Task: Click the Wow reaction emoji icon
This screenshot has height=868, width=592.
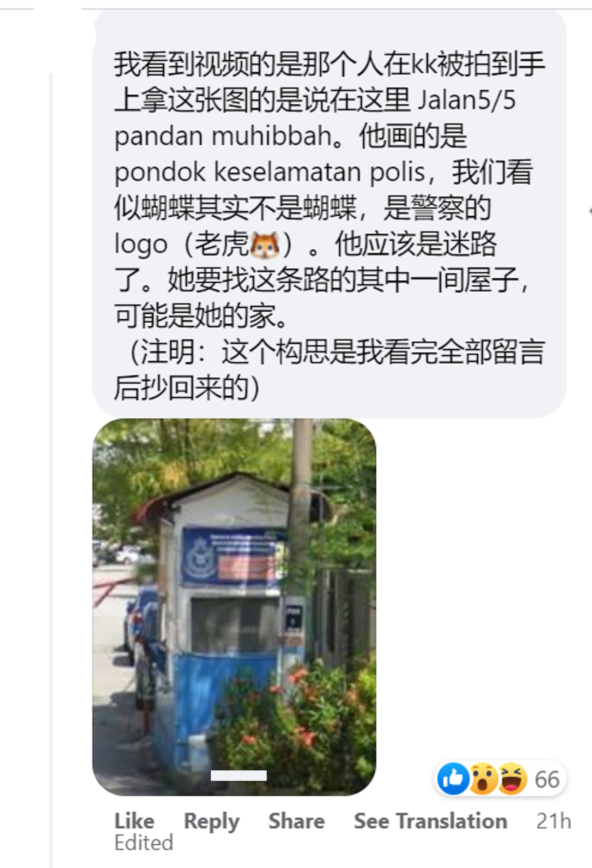Action: coord(484,779)
